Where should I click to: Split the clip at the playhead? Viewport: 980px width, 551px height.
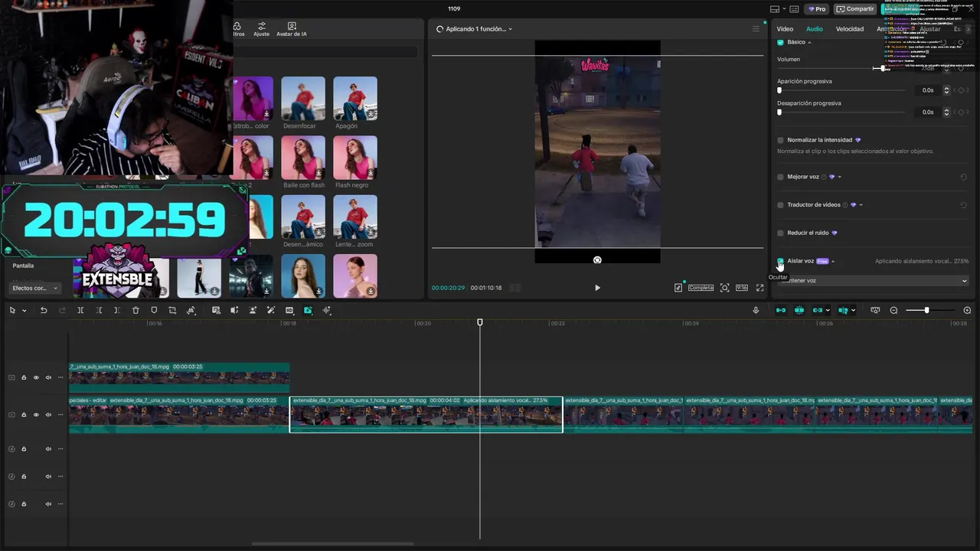pyautogui.click(x=80, y=310)
